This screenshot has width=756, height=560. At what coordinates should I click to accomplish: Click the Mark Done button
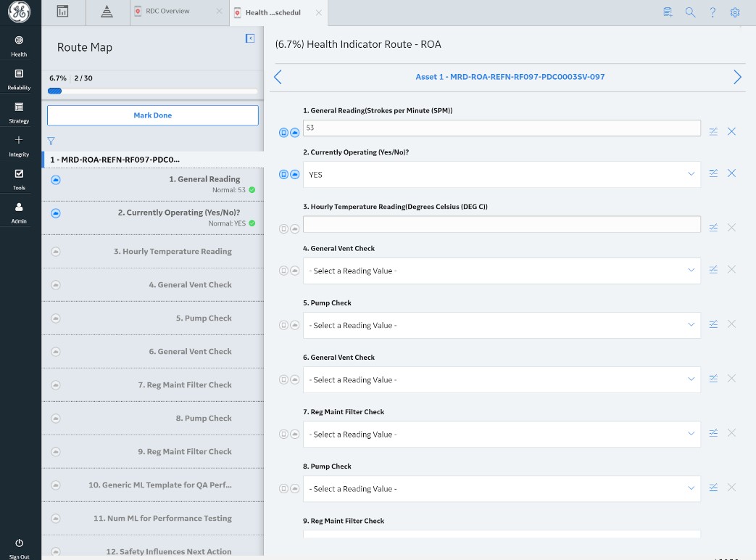152,115
